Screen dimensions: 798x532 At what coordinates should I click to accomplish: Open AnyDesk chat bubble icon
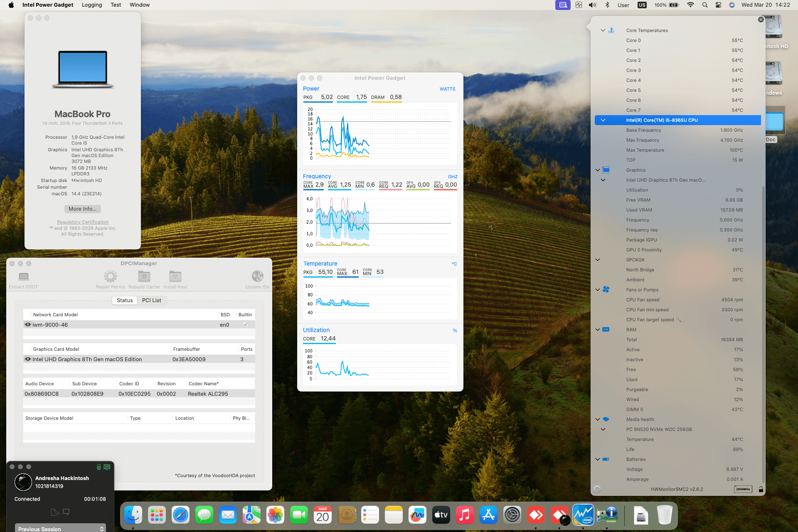click(66, 512)
